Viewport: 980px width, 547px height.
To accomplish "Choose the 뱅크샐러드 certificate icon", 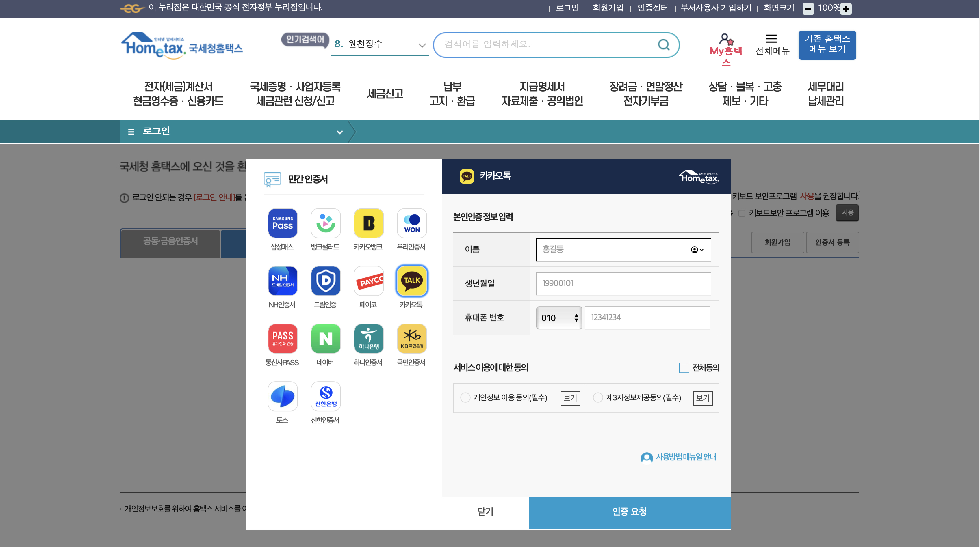I will point(325,223).
